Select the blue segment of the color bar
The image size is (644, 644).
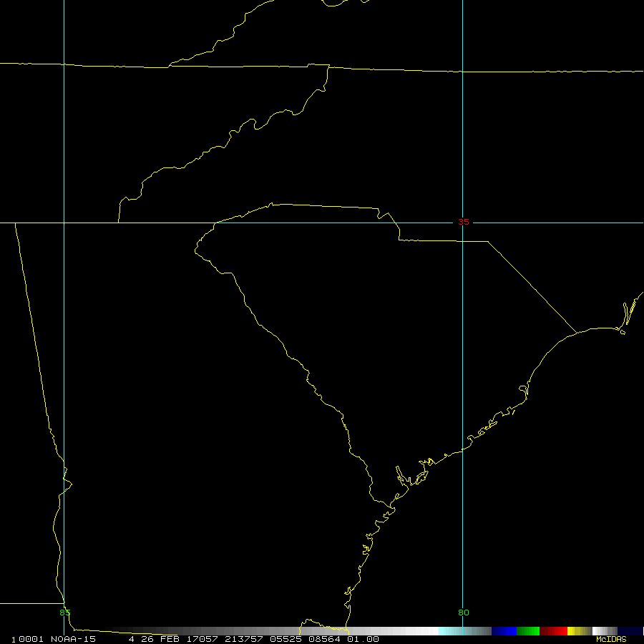504,631
